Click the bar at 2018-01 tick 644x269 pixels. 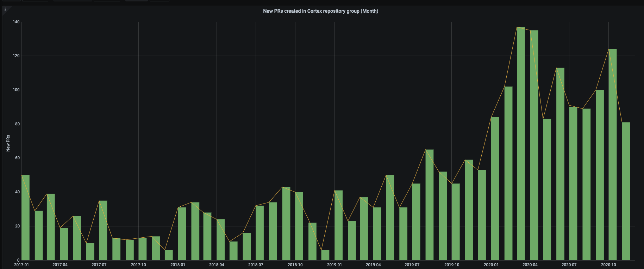(x=182, y=234)
